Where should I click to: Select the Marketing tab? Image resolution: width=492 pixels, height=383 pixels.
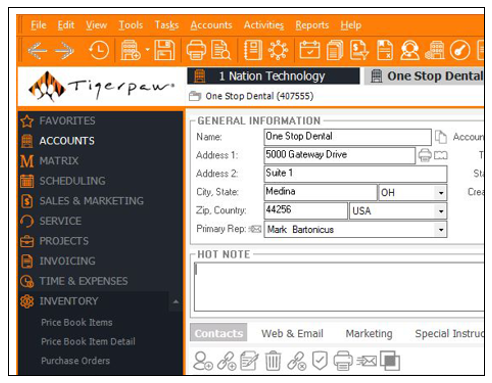point(369,333)
